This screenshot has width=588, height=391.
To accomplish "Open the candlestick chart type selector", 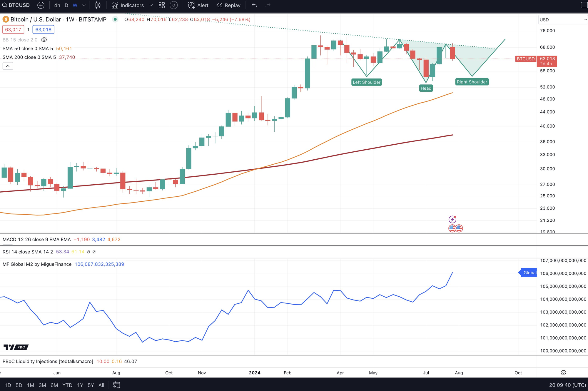I will [98, 5].
